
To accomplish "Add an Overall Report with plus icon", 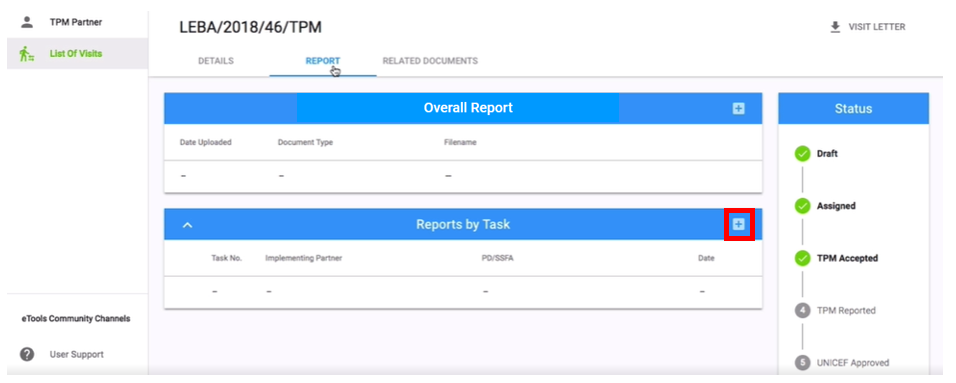I will click(x=738, y=109).
